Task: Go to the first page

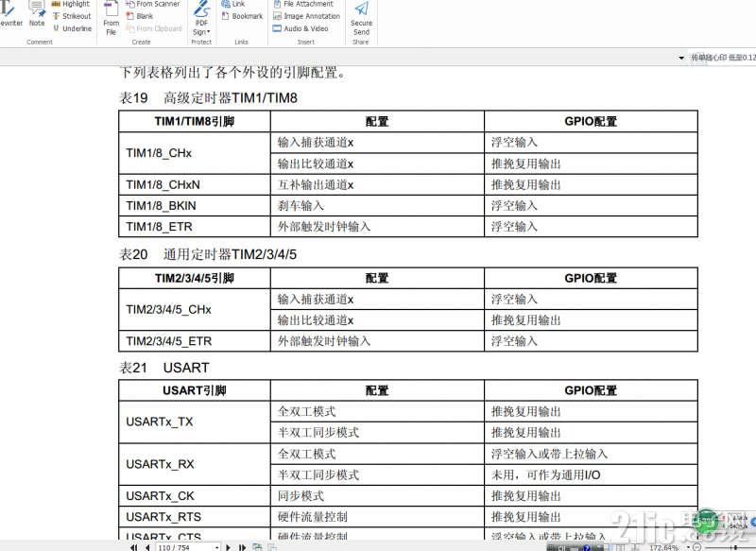Action: point(133,547)
